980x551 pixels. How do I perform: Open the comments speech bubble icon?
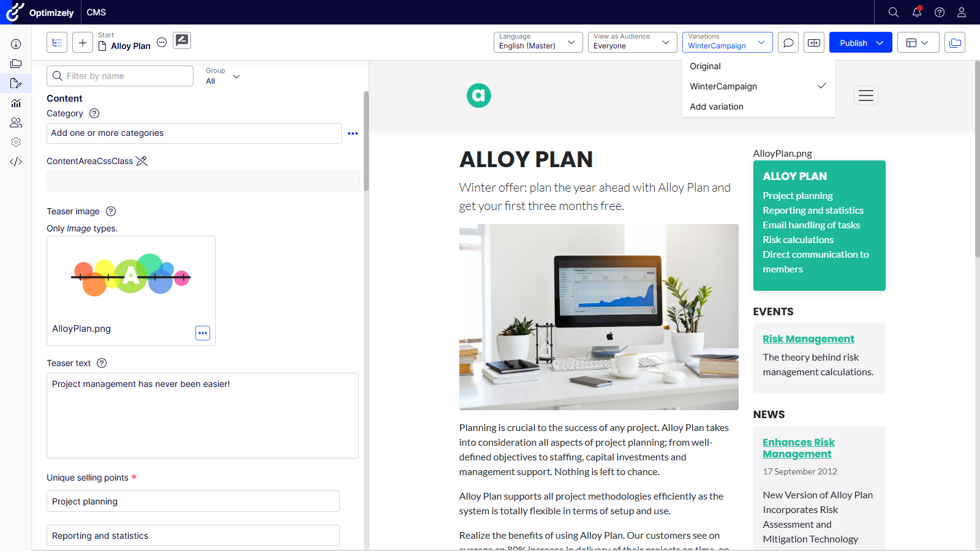[x=789, y=43]
